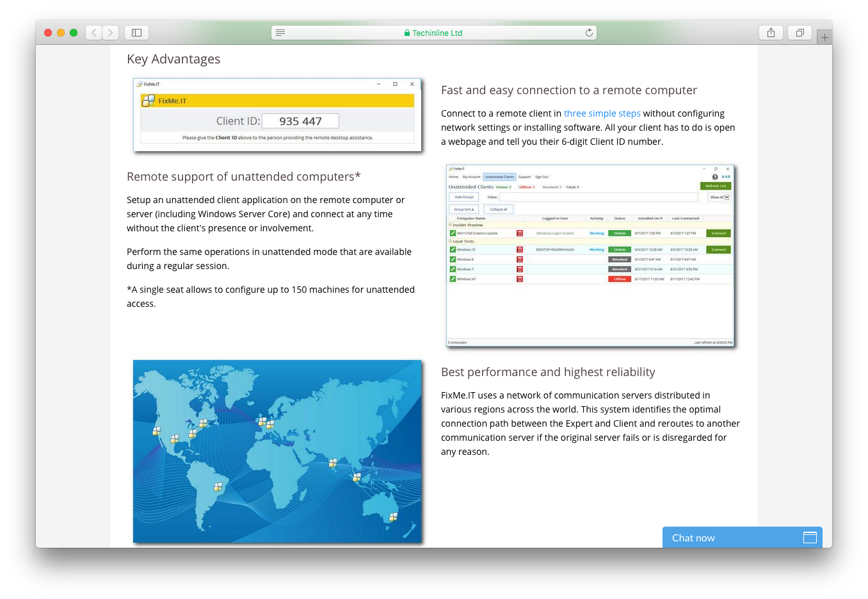868x599 pixels.
Task: Click the 'Key Advantages' heading
Action: pos(173,59)
